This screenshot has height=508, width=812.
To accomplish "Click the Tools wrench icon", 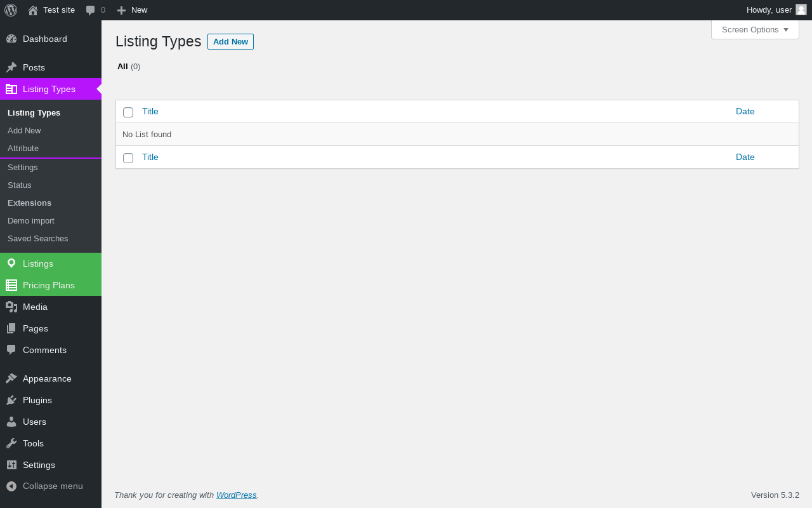I will pyautogui.click(x=11, y=443).
